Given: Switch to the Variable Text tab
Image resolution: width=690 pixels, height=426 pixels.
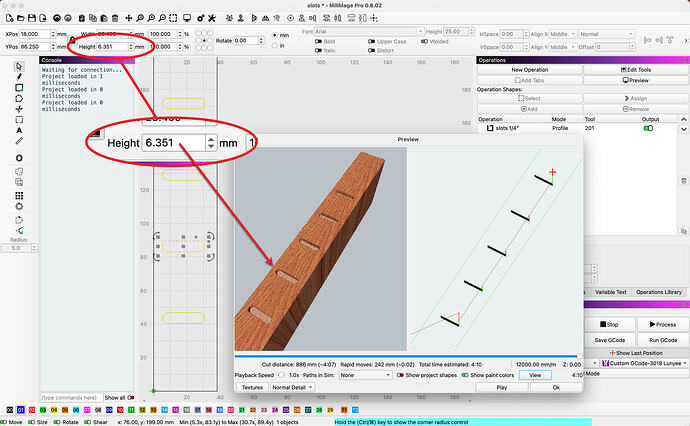Looking at the screenshot, I should 610,292.
